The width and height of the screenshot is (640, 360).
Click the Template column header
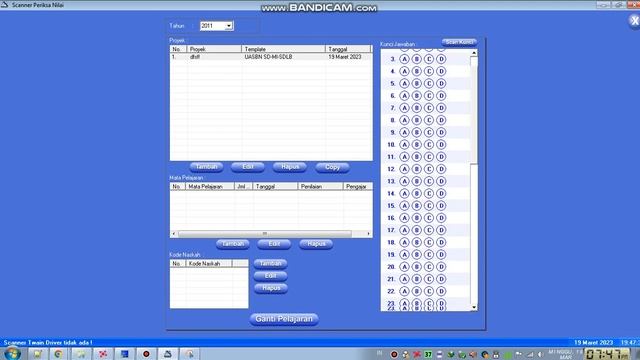tap(283, 49)
